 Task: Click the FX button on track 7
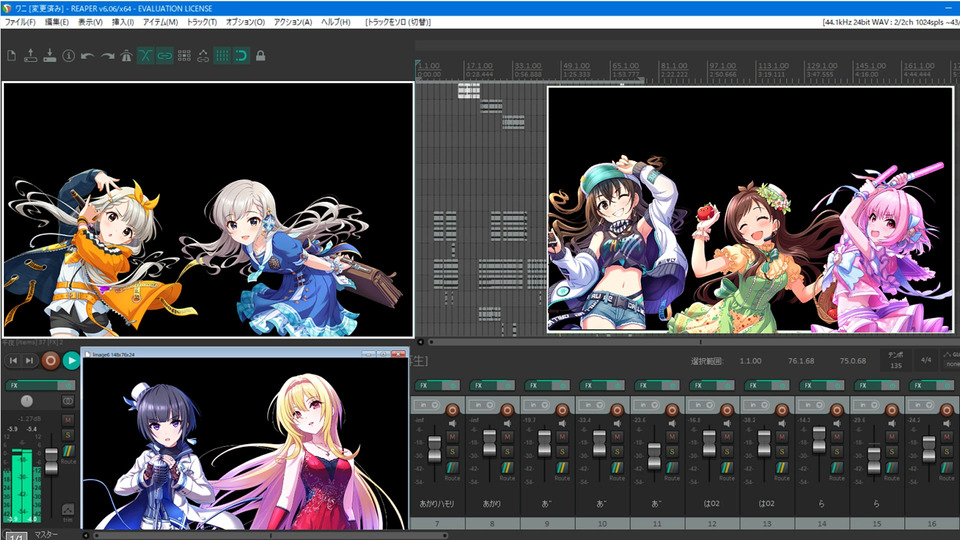click(426, 385)
